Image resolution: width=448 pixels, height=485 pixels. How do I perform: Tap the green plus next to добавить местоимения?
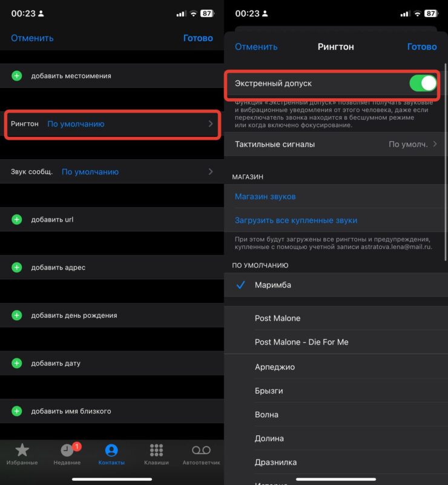click(x=17, y=76)
